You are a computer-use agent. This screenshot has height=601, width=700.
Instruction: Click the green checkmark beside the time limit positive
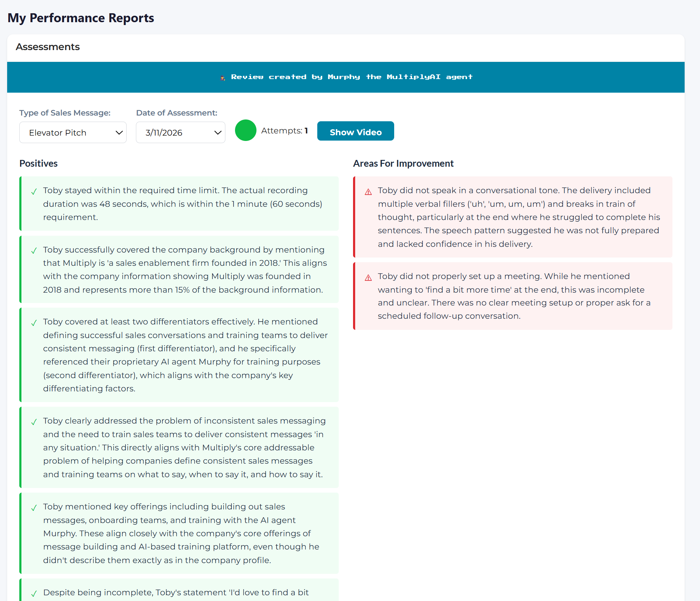tap(34, 191)
